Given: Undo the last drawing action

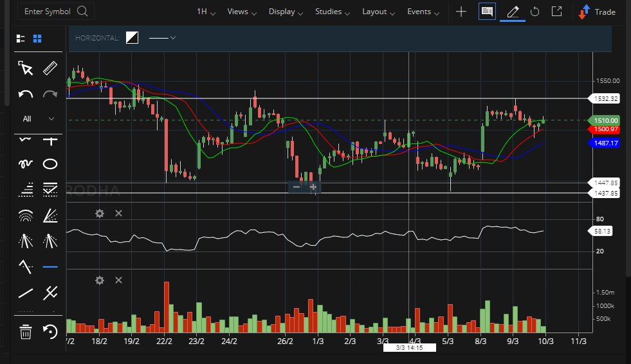Looking at the screenshot, I should pos(26,95).
